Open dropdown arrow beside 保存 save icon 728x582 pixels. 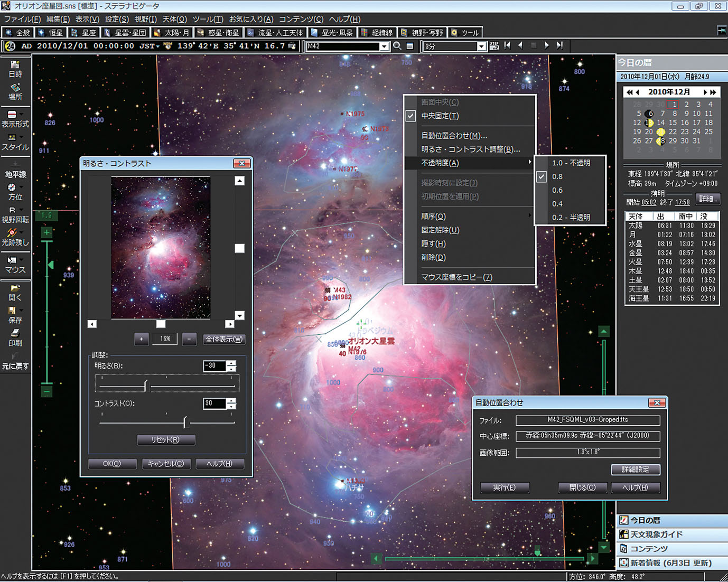pyautogui.click(x=22, y=310)
